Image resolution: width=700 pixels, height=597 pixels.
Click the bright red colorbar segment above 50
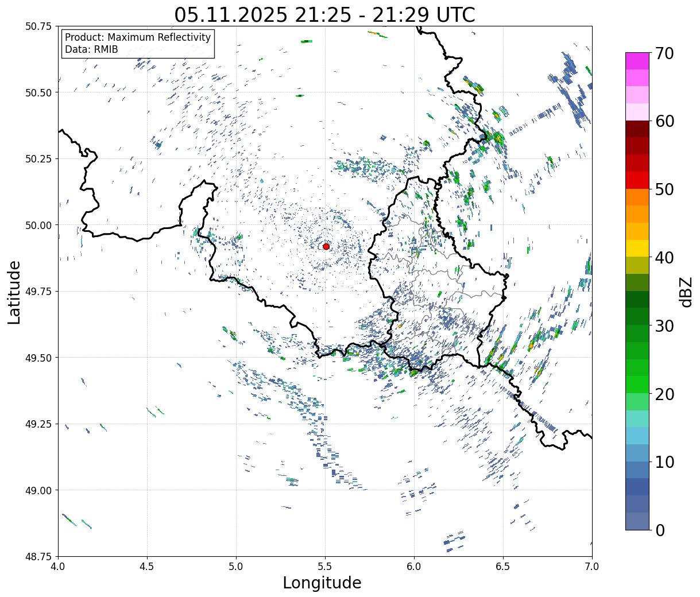[637, 180]
